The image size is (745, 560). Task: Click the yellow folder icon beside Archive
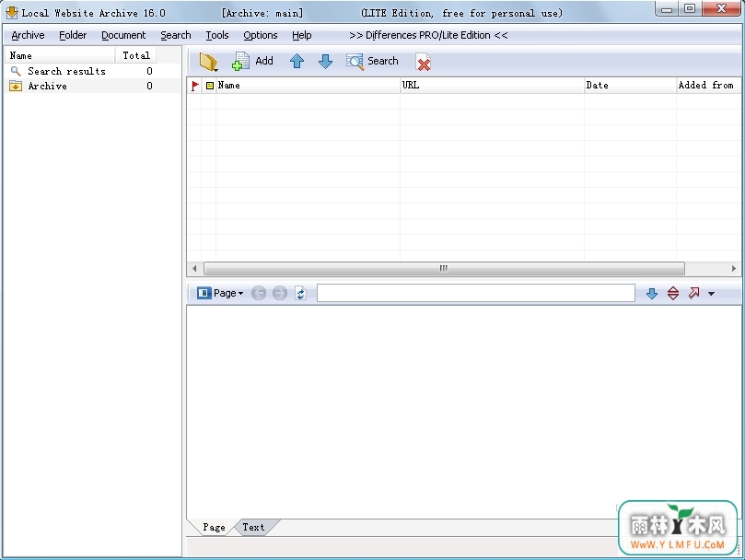pos(16,86)
